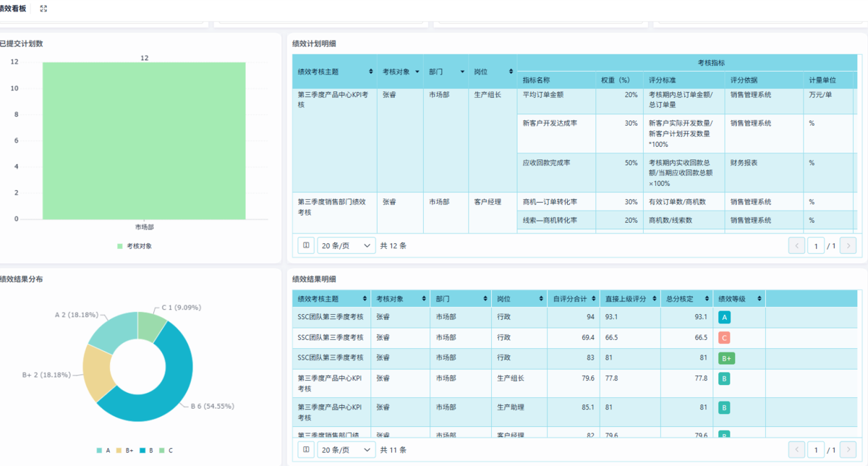Sort 绩效计划明细 table by 绩效考核主题
868x466 pixels.
371,72
